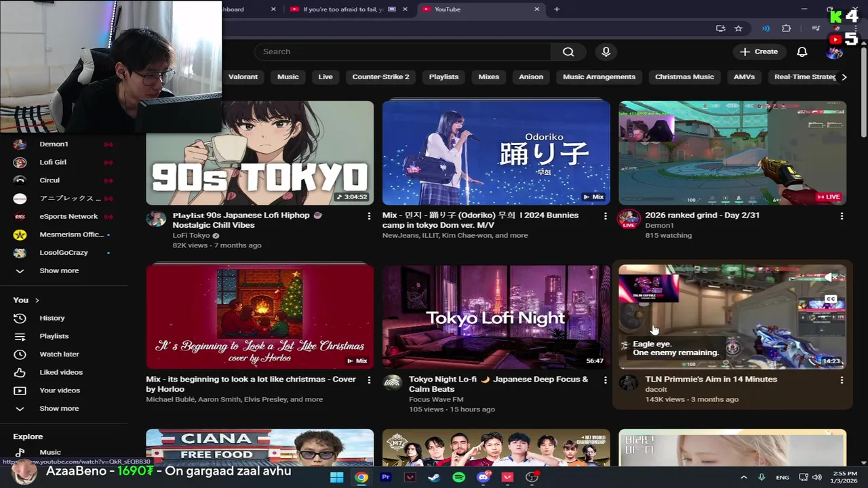868x488 pixels.
Task: Open Discord from the taskbar
Action: pyautogui.click(x=484, y=477)
